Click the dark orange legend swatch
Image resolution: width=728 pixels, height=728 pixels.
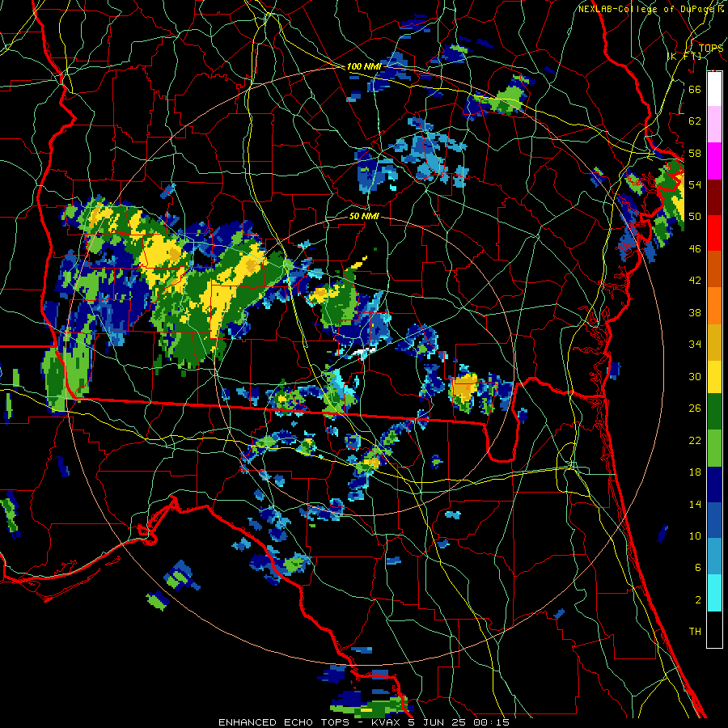pyautogui.click(x=714, y=269)
